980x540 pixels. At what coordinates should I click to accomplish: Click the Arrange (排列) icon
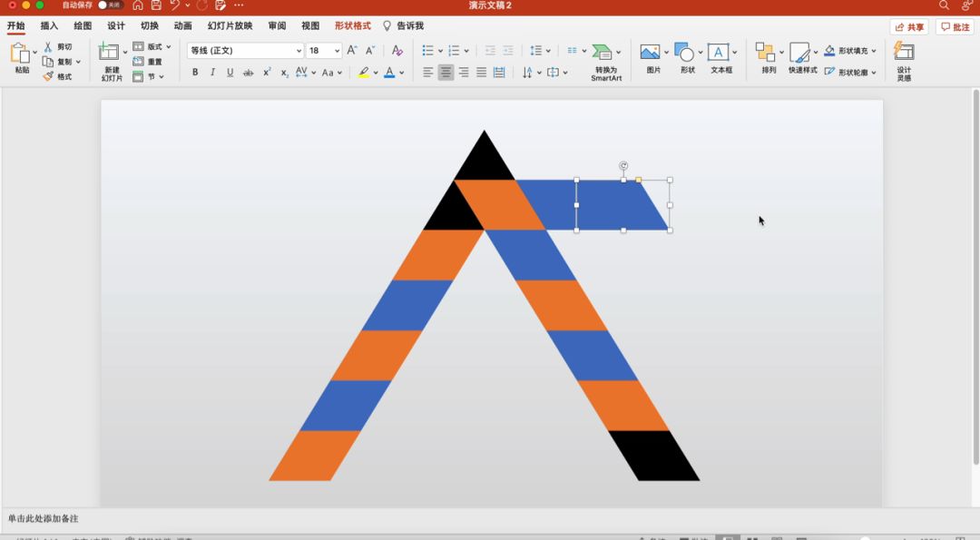pyautogui.click(x=765, y=53)
